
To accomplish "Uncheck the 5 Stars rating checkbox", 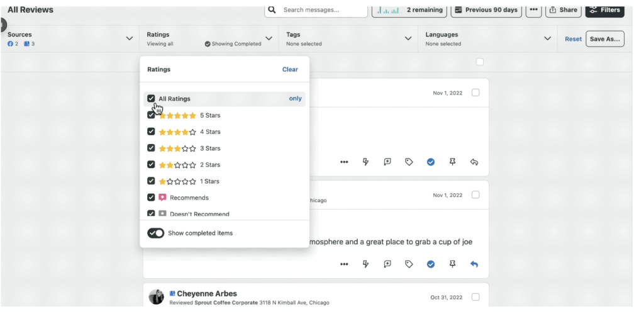I will coord(151,115).
